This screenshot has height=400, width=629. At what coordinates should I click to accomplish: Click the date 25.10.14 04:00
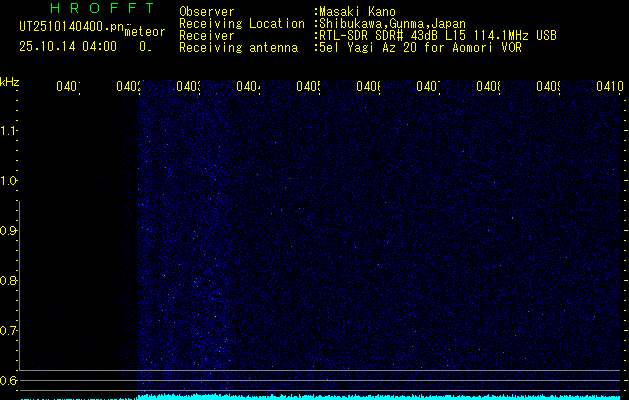68,47
